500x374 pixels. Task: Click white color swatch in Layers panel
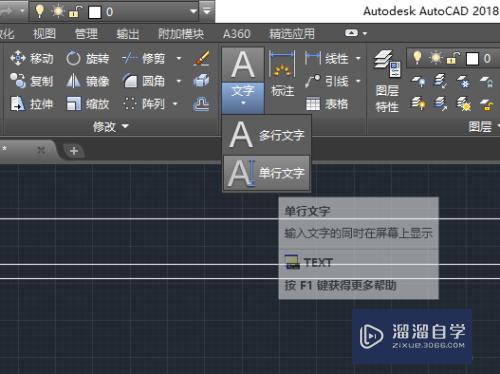click(x=472, y=59)
